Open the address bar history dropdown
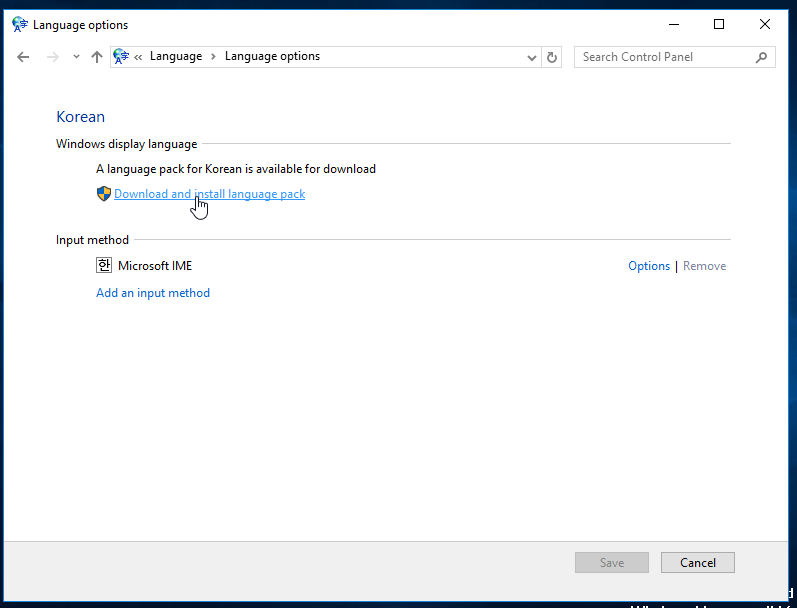Image resolution: width=797 pixels, height=608 pixels. click(532, 57)
